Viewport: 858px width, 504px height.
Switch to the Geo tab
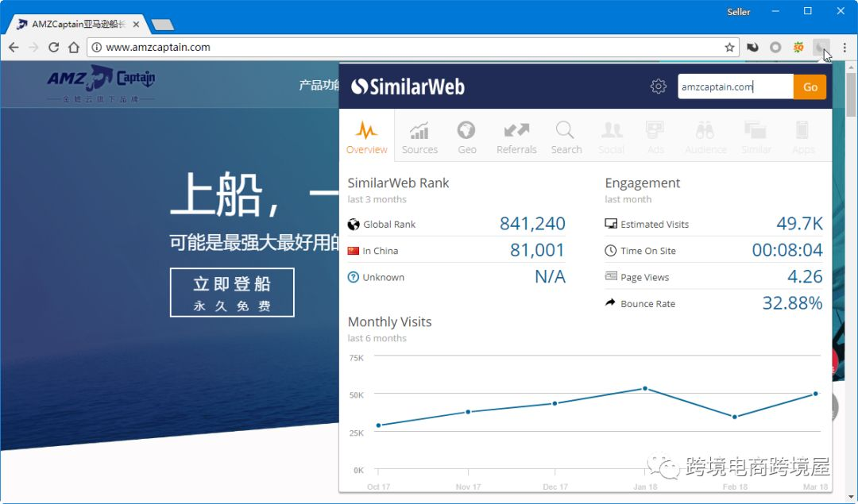[467, 138]
